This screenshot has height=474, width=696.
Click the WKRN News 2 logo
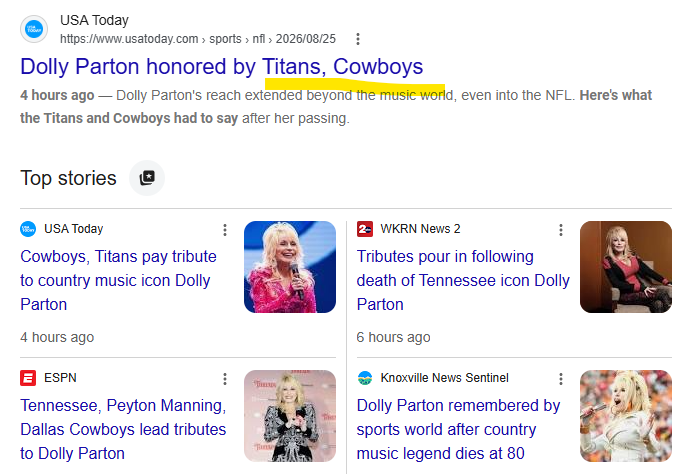(x=365, y=229)
